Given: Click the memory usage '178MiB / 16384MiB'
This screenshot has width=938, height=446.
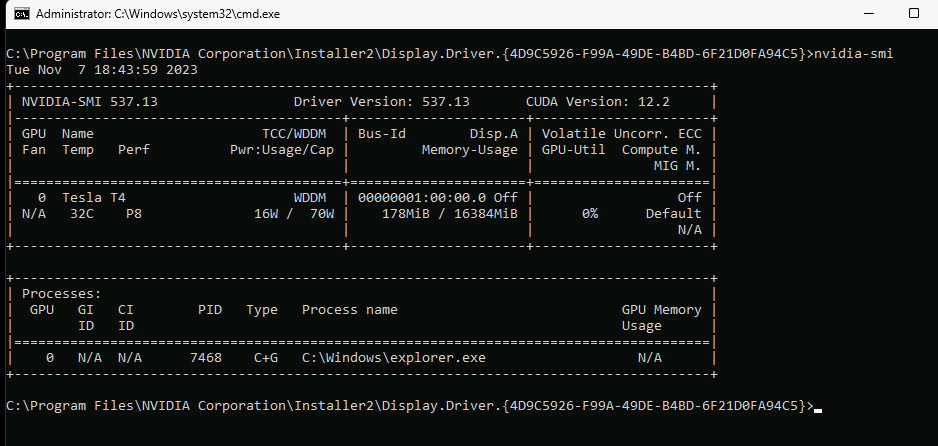Looking at the screenshot, I should tap(450, 213).
